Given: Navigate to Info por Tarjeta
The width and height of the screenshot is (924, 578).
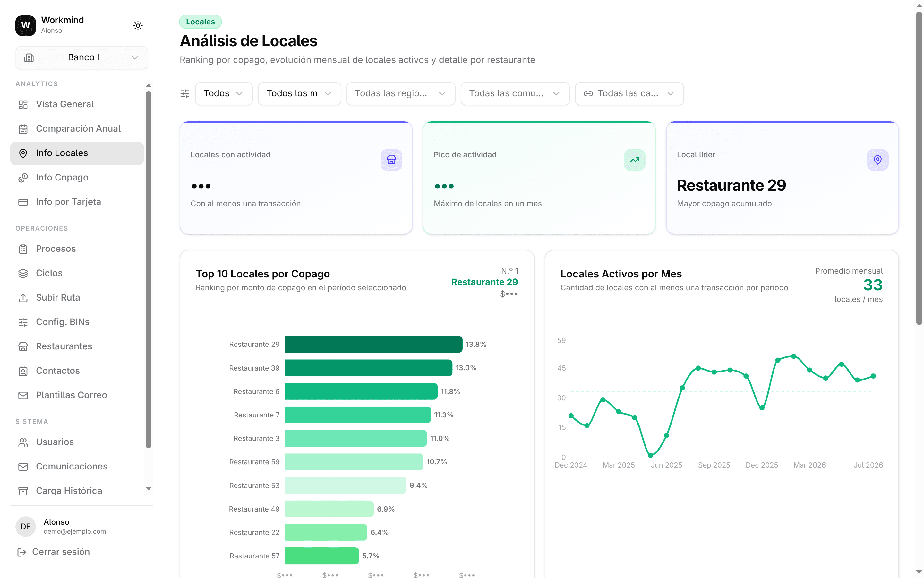Looking at the screenshot, I should pyautogui.click(x=77, y=202).
